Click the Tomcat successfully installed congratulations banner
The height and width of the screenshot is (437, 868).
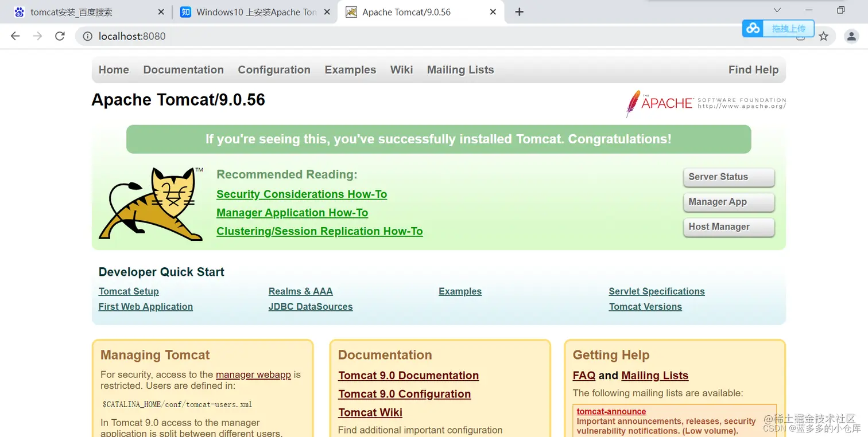[439, 139]
